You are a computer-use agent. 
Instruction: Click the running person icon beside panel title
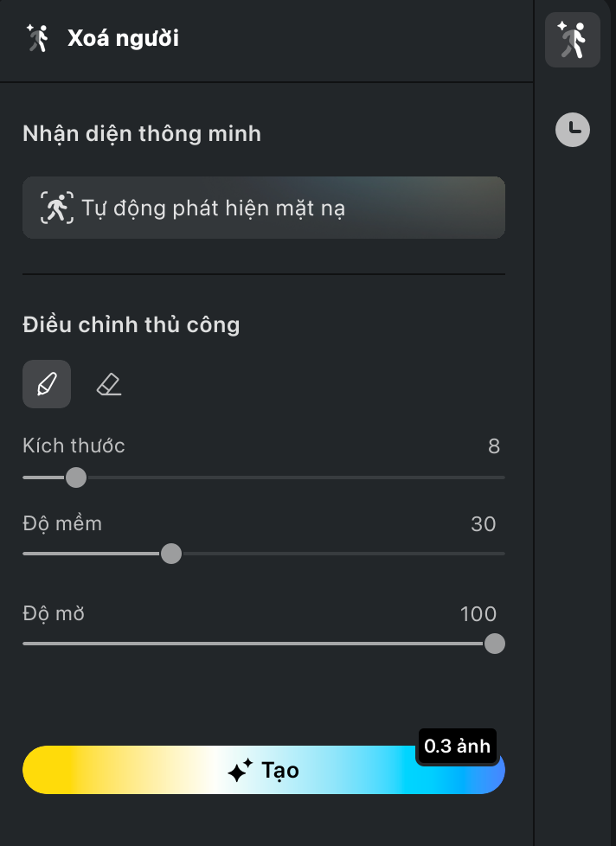point(37,39)
